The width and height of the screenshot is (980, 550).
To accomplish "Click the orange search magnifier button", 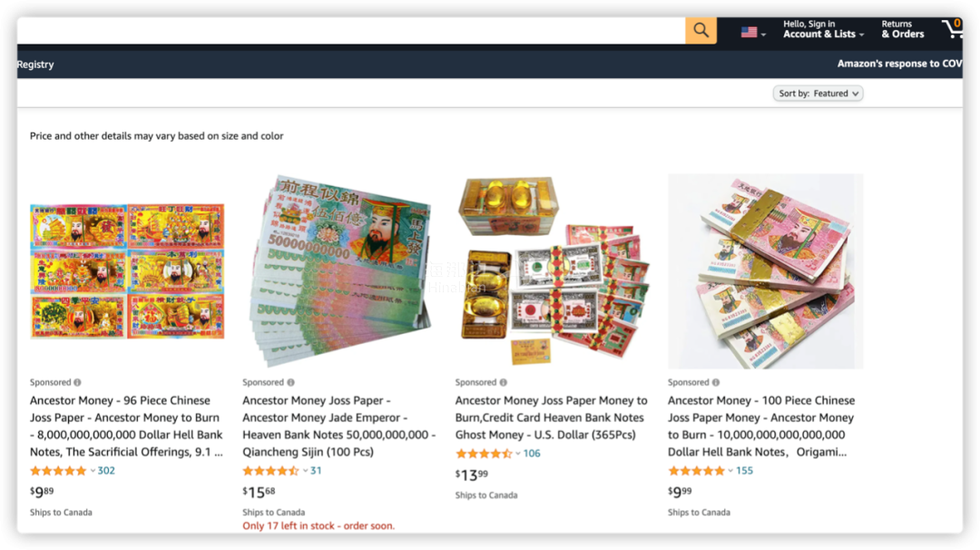I will coord(701,30).
